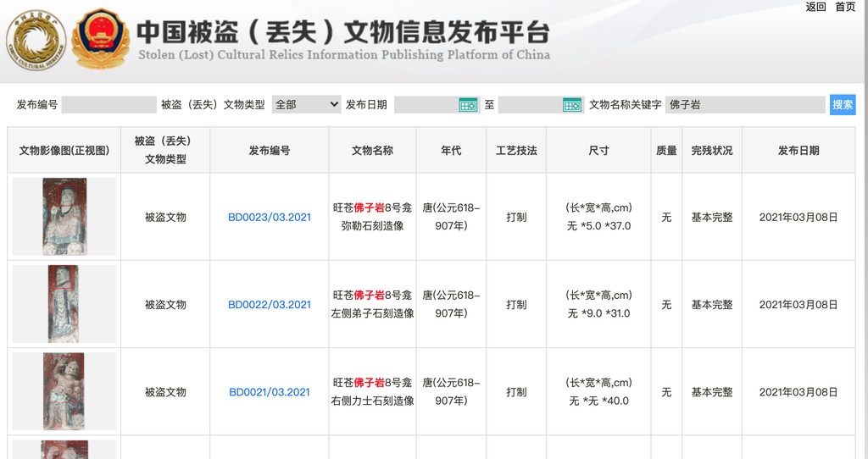Open record BD0023/03.2021
This screenshot has width=868, height=459.
point(270,218)
